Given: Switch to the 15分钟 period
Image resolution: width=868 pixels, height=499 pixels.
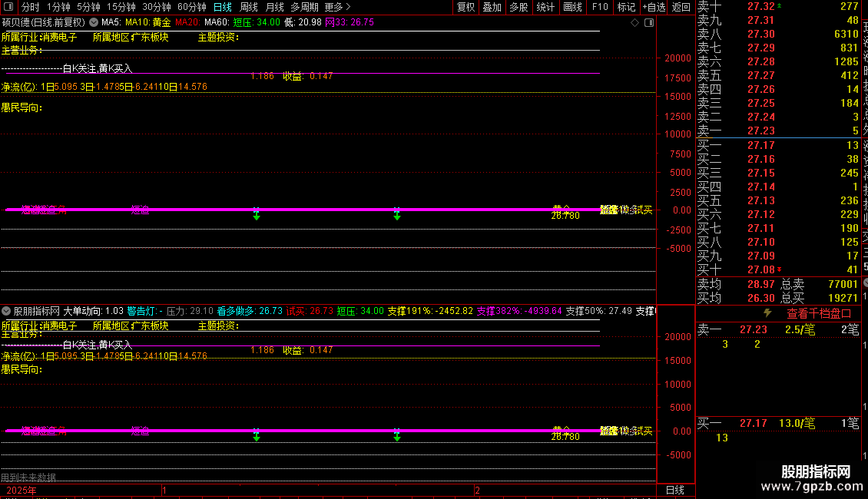Looking at the screenshot, I should [x=121, y=7].
